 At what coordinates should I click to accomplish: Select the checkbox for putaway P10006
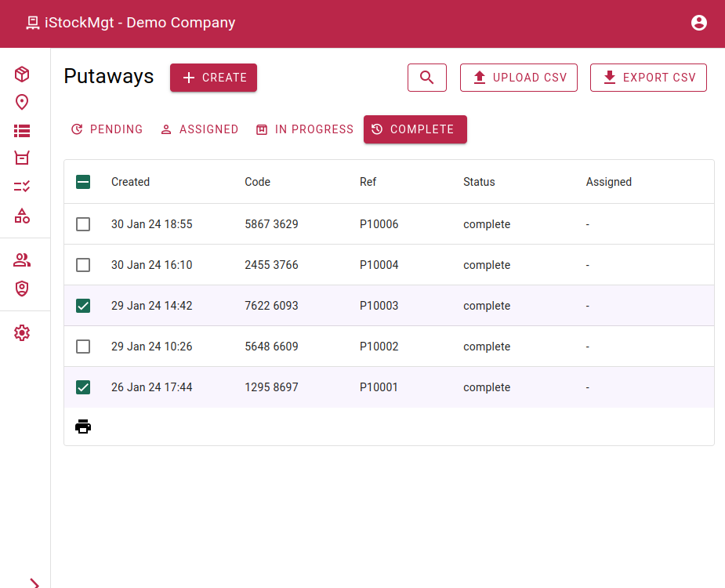83,224
